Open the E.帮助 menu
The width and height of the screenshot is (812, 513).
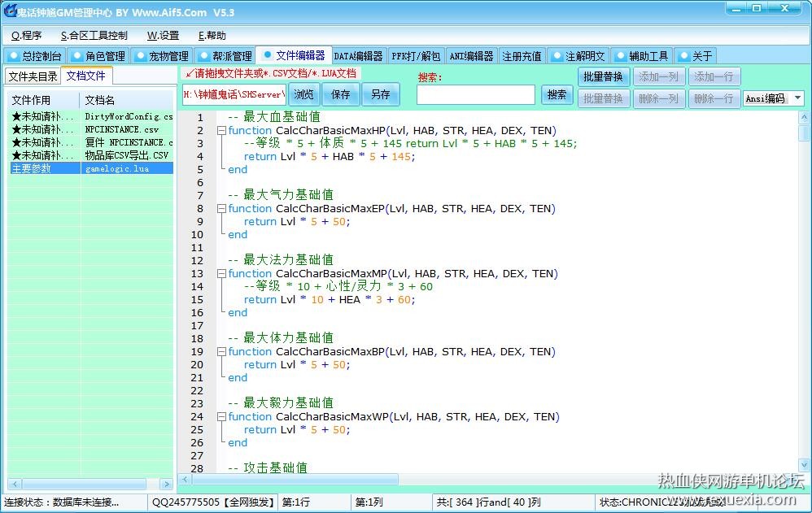212,36
